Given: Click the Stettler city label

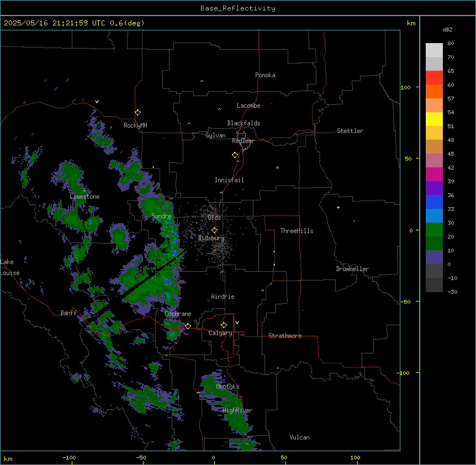Looking at the screenshot, I should click(350, 131).
